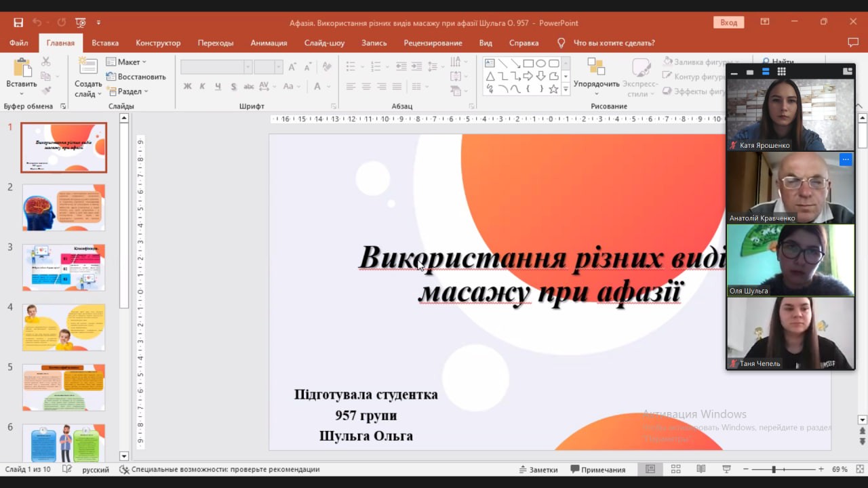Toggle bold (Ж) formatting

coord(187,86)
